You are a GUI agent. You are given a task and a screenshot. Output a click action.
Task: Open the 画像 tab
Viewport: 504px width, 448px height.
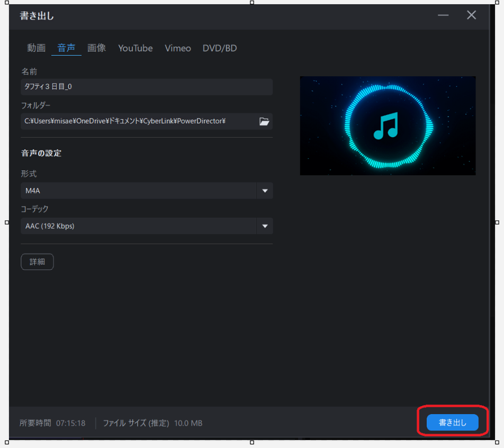point(96,48)
